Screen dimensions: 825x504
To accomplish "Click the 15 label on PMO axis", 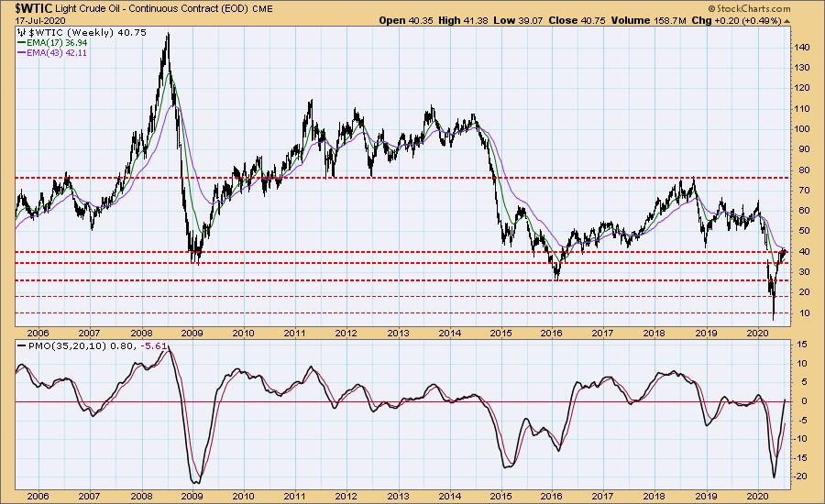I will click(802, 345).
